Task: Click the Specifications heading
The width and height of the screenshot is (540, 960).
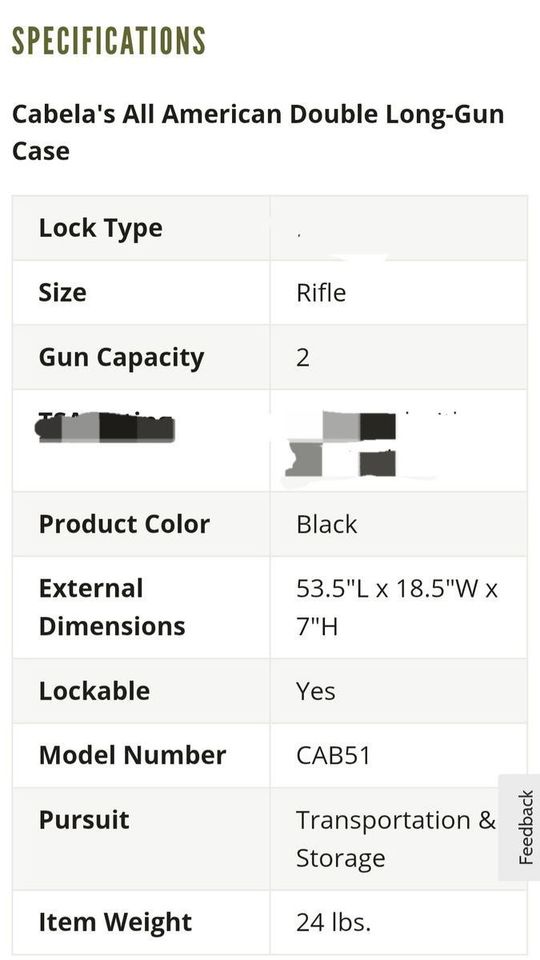Action: click(108, 42)
